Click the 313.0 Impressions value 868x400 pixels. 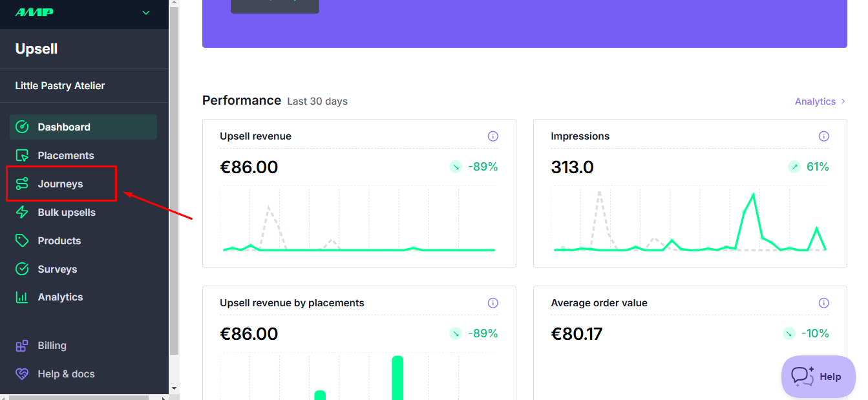572,167
